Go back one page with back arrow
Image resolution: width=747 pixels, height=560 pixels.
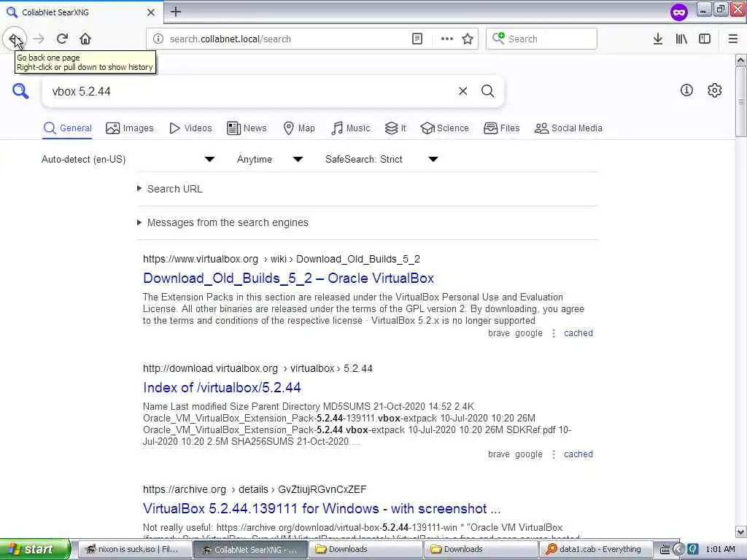point(15,39)
